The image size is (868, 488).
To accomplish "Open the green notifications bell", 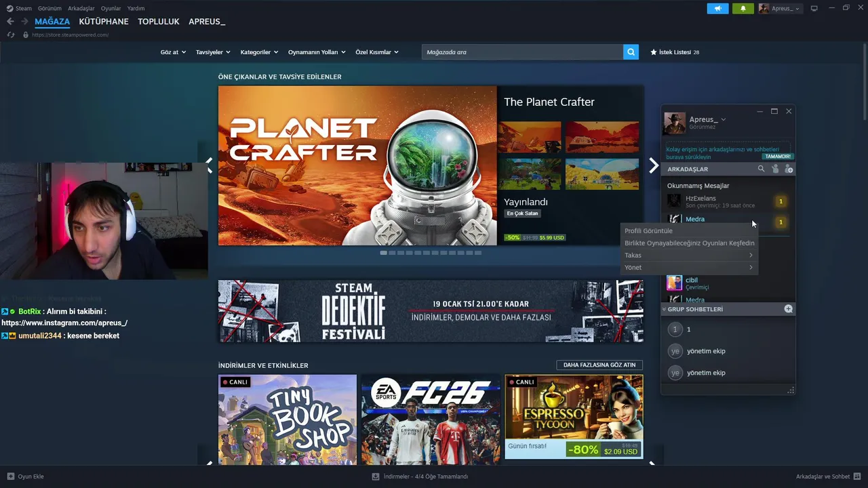I will [743, 8].
